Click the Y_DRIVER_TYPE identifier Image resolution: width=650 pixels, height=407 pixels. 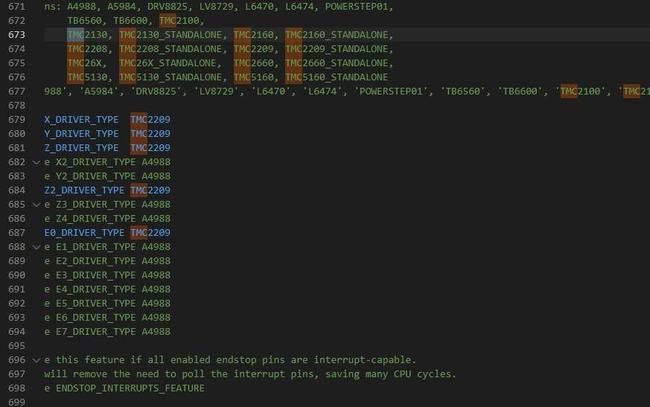coord(81,133)
